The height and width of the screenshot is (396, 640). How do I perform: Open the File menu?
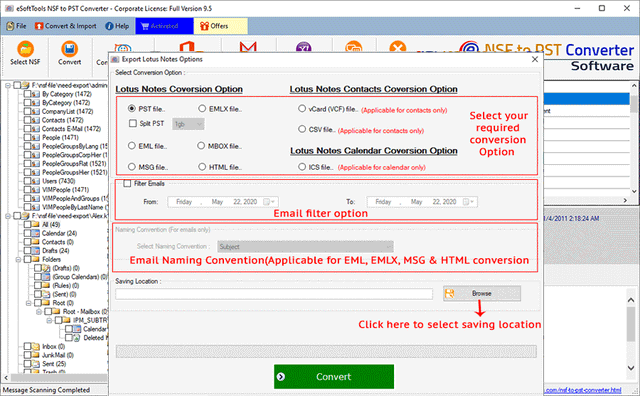[x=17, y=26]
